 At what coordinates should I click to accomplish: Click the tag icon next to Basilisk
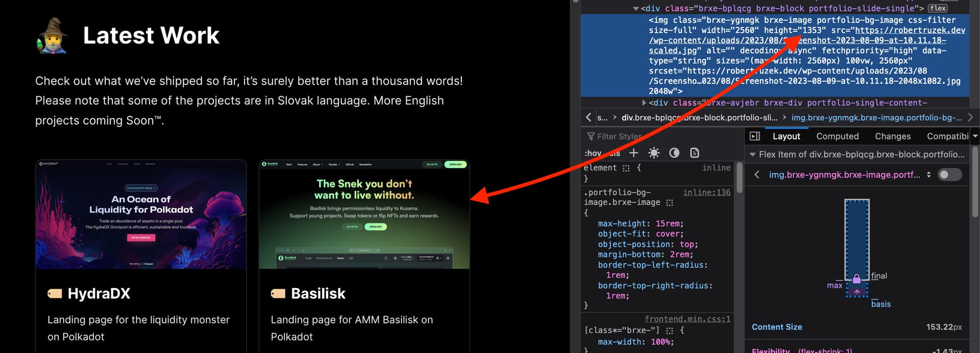tap(278, 293)
